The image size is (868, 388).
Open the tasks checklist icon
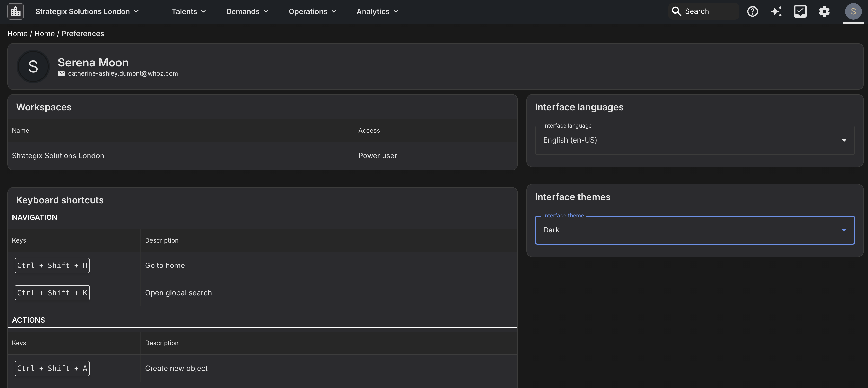pos(800,11)
